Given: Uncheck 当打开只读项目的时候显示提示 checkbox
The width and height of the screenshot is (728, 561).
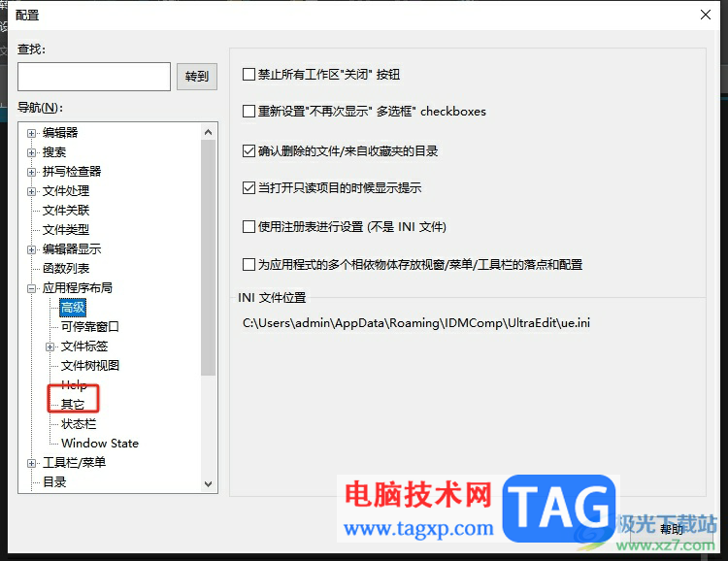Looking at the screenshot, I should tap(248, 187).
